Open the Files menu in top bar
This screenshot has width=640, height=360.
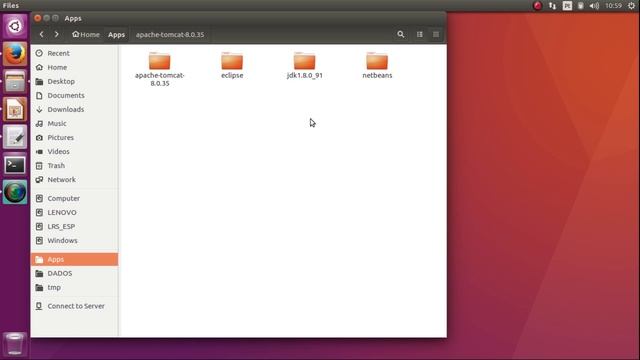tap(11, 5)
